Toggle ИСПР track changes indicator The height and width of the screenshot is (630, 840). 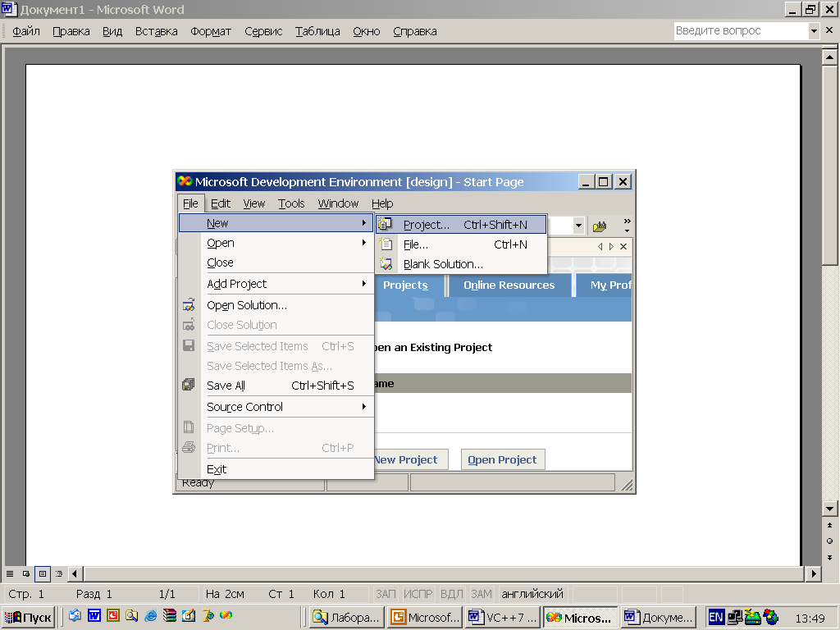(x=418, y=594)
